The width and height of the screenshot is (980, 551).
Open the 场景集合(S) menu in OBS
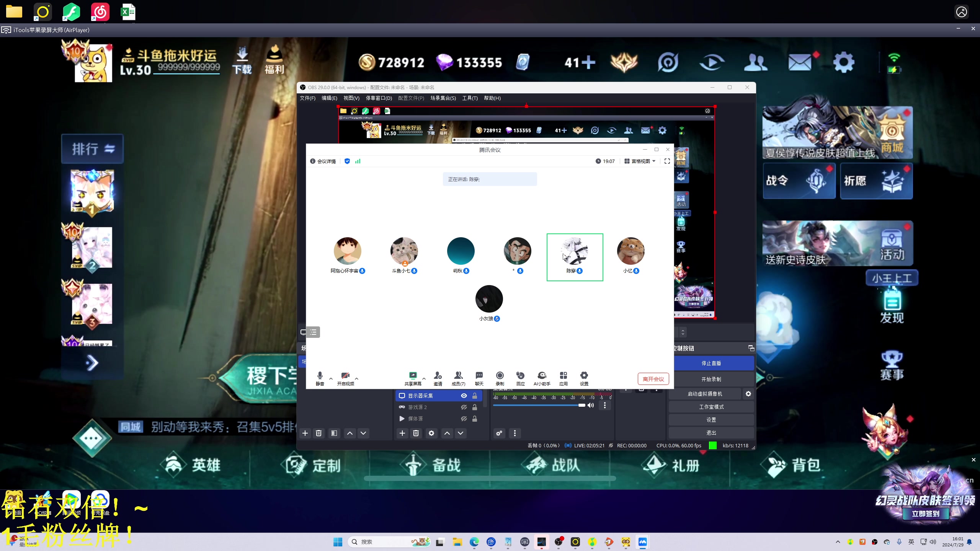[x=443, y=98]
